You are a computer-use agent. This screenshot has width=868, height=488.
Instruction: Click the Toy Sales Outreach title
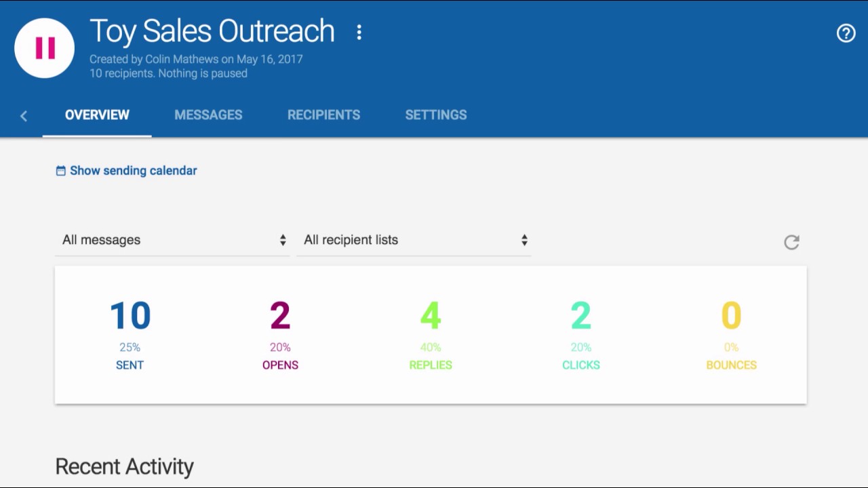tap(212, 31)
